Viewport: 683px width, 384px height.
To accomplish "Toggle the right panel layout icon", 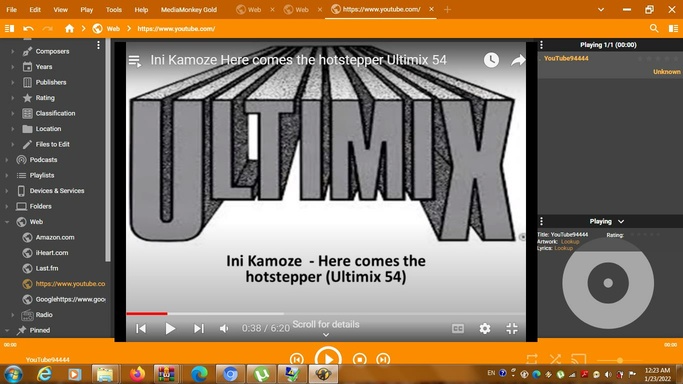I will point(673,29).
